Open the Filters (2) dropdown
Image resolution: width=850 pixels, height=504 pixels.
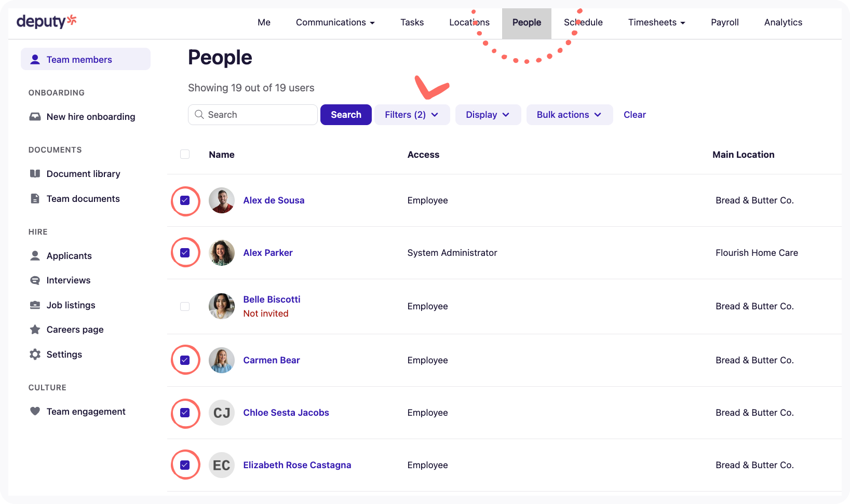[412, 115]
